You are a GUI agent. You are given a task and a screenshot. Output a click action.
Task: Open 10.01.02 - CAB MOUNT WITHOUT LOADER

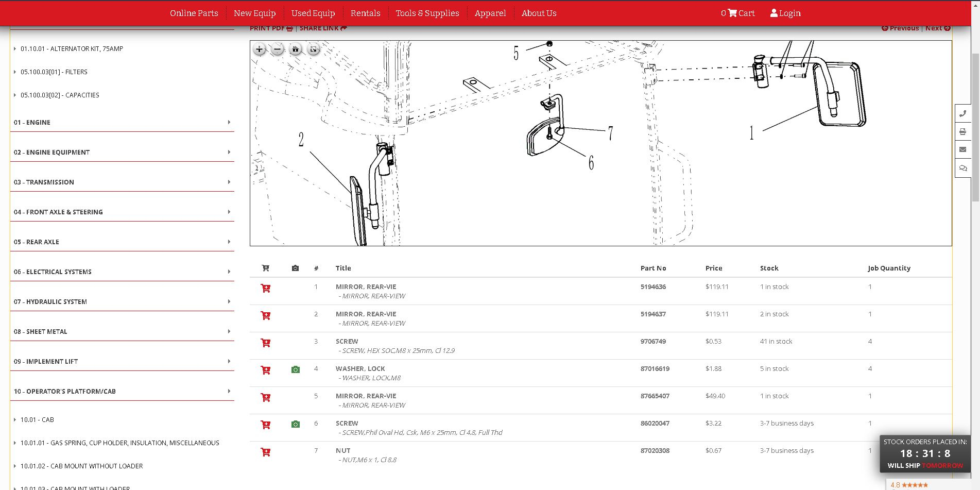81,466
